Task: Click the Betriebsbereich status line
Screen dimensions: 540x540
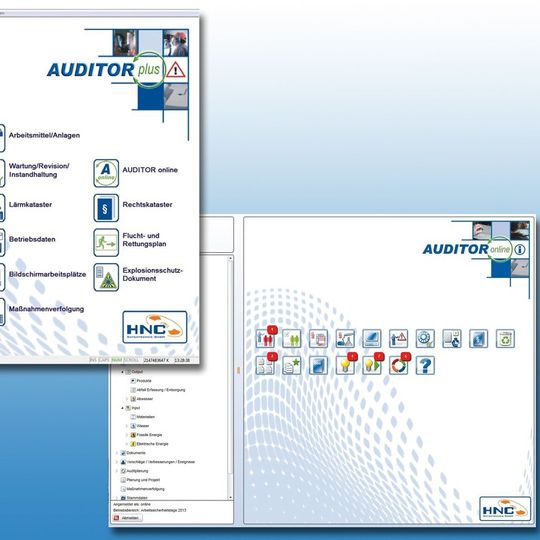Action: coord(149,510)
